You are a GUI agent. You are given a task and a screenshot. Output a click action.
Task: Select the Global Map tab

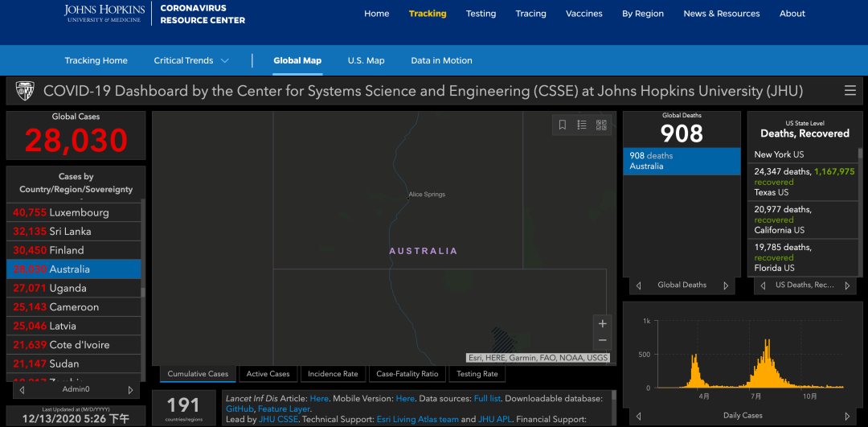[297, 60]
